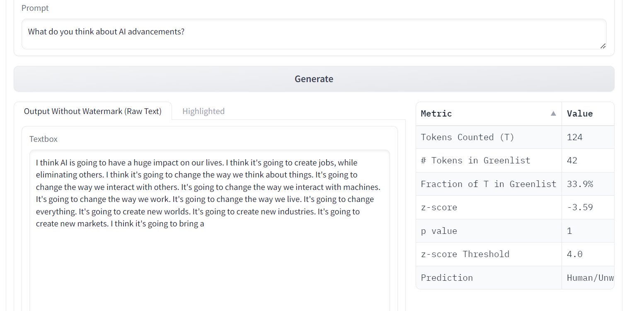This screenshot has width=644, height=311.
Task: Select the Tokens Counted (T) row
Action: point(515,137)
